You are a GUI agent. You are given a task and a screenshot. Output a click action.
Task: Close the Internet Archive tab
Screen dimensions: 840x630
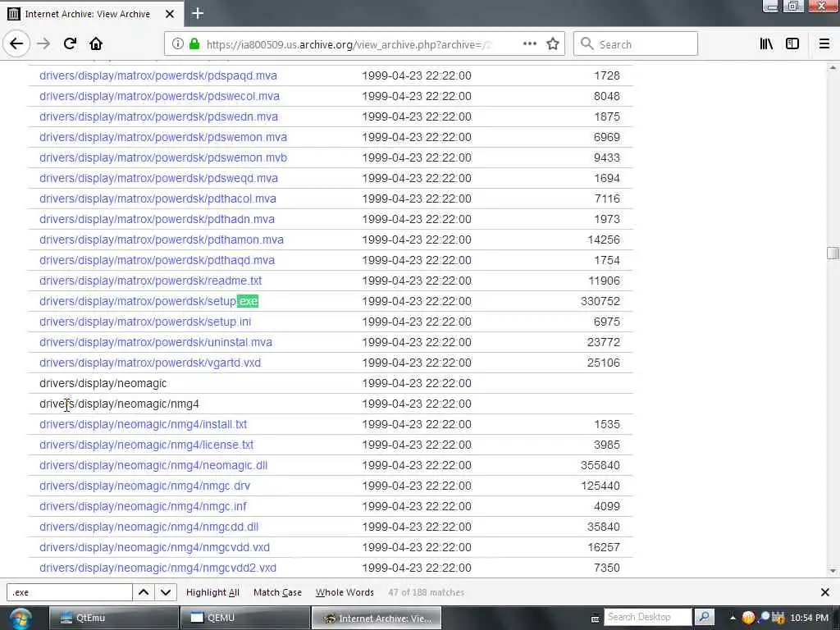(x=169, y=14)
